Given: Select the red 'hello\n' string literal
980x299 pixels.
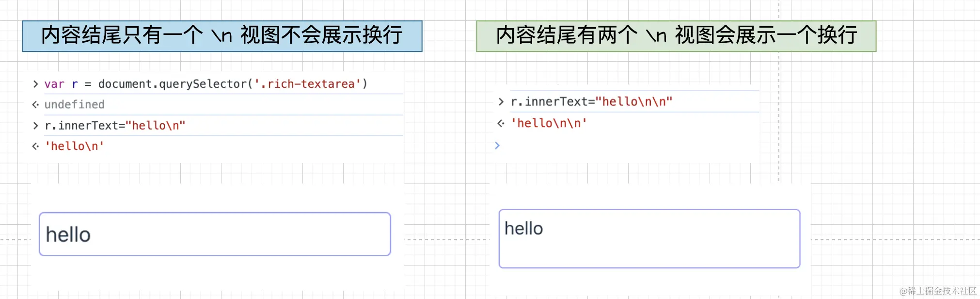Looking at the screenshot, I should click(74, 146).
